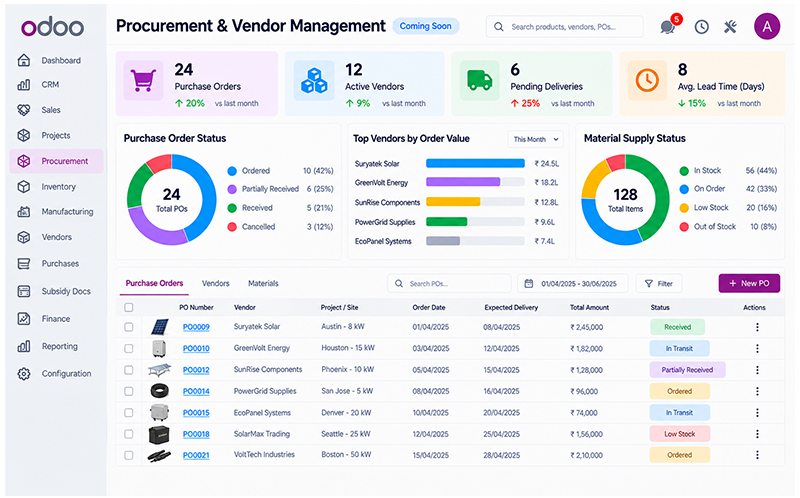
Task: Expand the This Month dropdown
Action: coord(535,139)
